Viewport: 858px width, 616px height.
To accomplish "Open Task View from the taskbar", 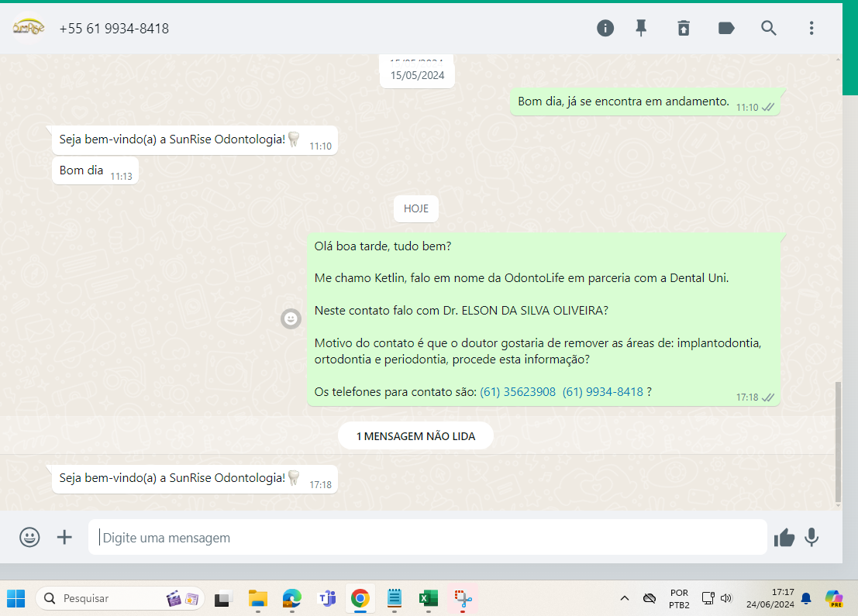I will click(222, 599).
